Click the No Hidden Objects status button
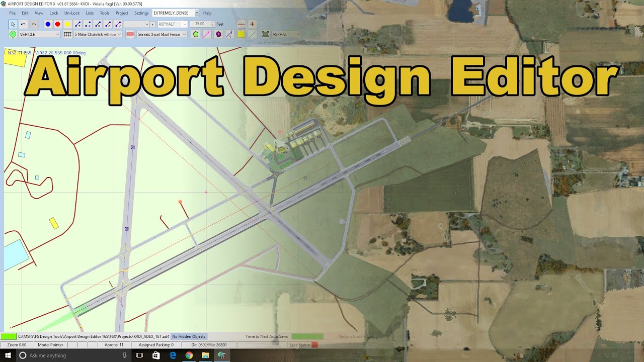Viewport: 644px width, 362px height. click(x=189, y=336)
